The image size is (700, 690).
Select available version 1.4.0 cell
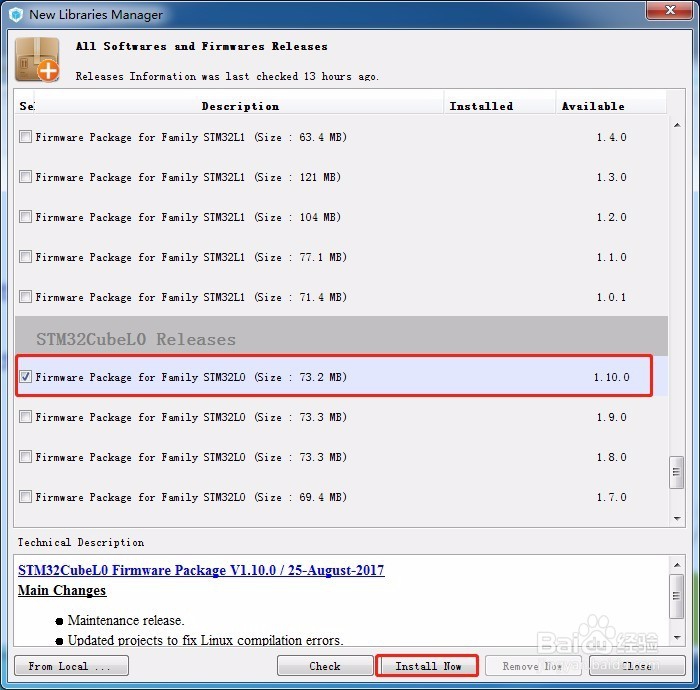[x=611, y=137]
